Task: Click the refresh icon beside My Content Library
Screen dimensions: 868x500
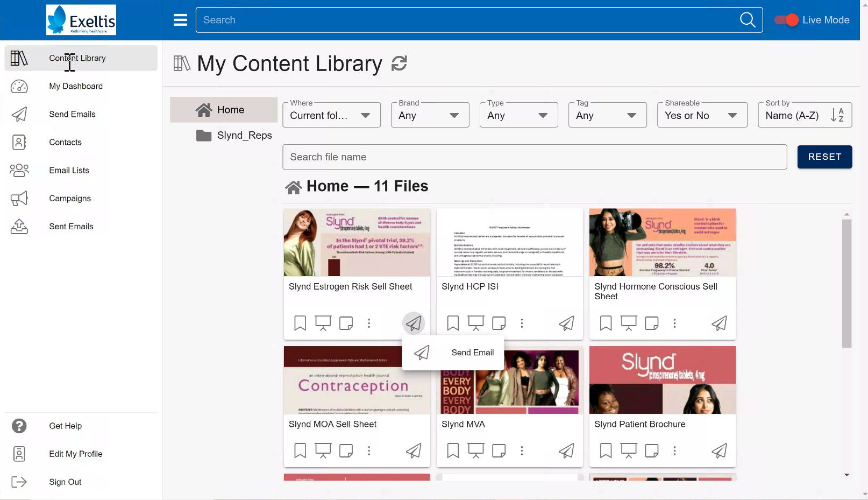Action: click(x=399, y=64)
